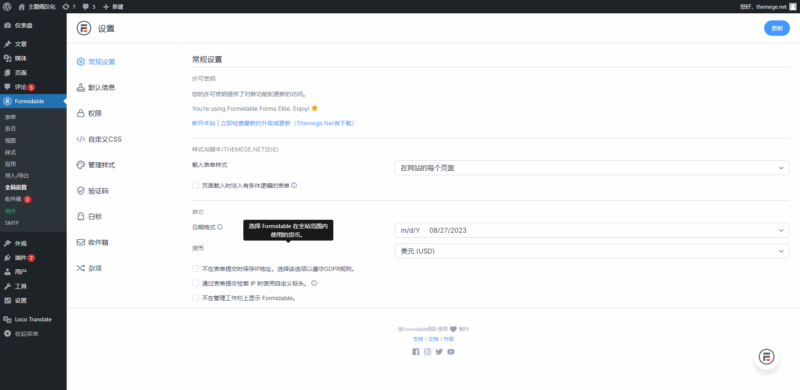This screenshot has width=800, height=390.
Task: Click the Formidable logo beside 设置 heading
Action: tap(84, 29)
